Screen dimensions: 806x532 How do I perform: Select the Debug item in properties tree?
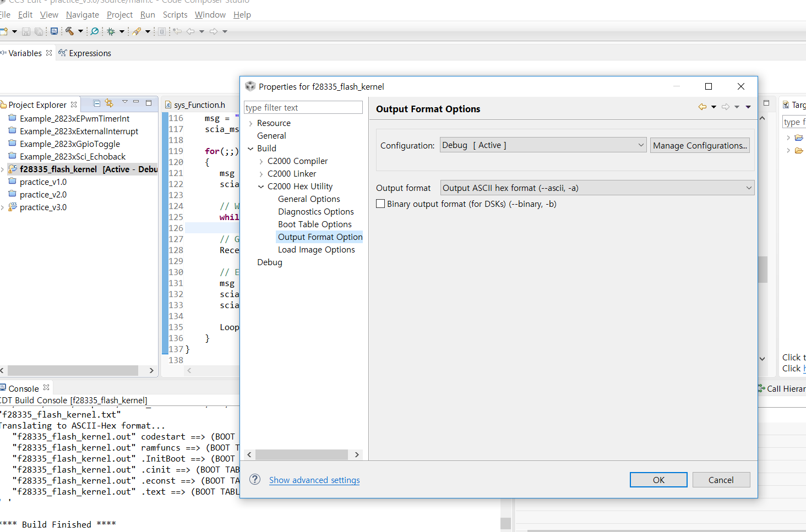click(270, 262)
